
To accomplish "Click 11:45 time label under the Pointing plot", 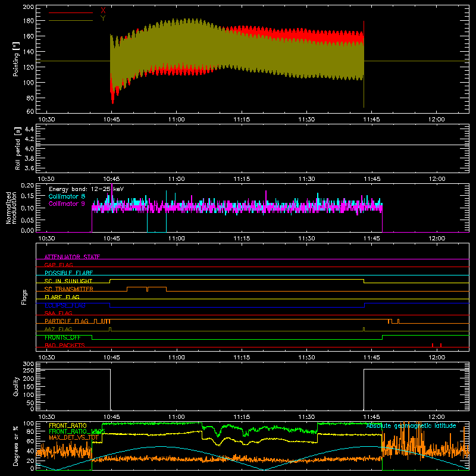I will [371, 120].
